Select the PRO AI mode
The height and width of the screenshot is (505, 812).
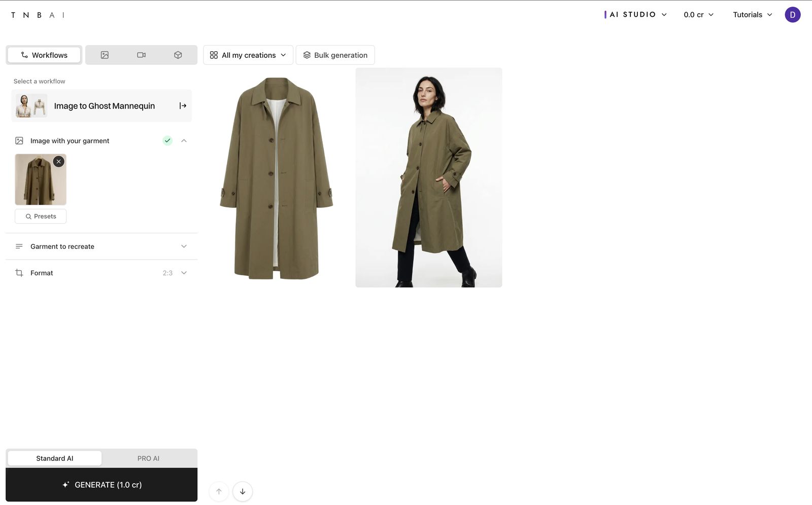click(148, 458)
